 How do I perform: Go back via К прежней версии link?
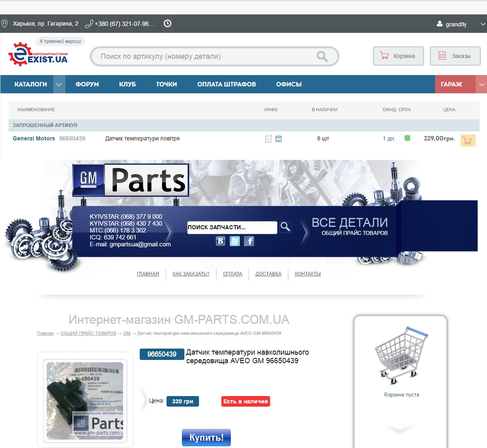[x=60, y=41]
